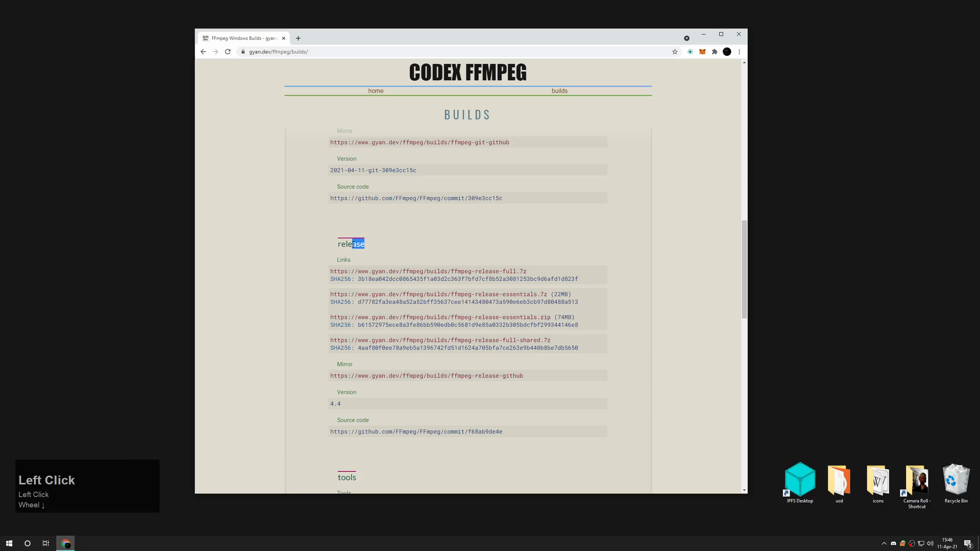Screen dimensions: 980x551
Task: Select the Camera Roll shortcut
Action: [x=917, y=486]
